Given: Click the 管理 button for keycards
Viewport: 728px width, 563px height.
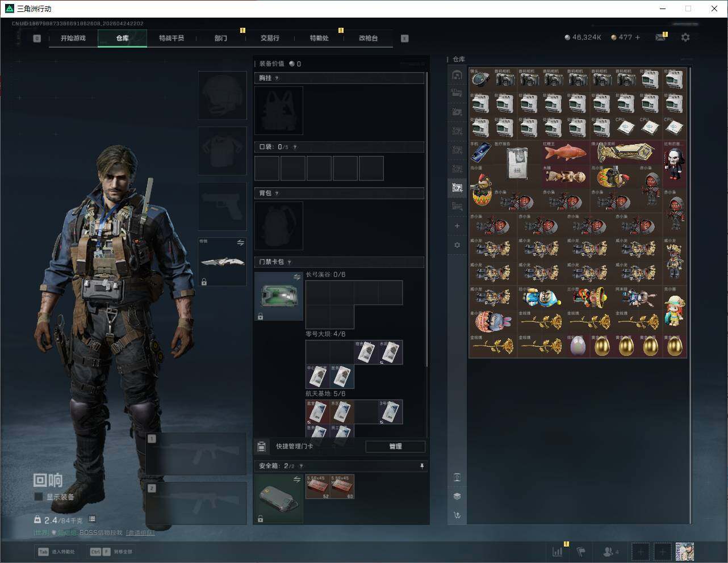Looking at the screenshot, I should pyautogui.click(x=395, y=447).
